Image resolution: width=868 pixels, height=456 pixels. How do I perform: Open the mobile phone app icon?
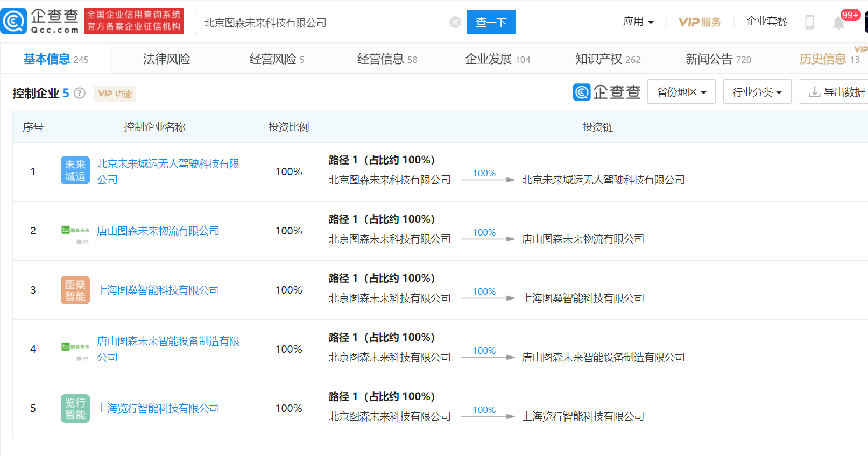point(809,22)
